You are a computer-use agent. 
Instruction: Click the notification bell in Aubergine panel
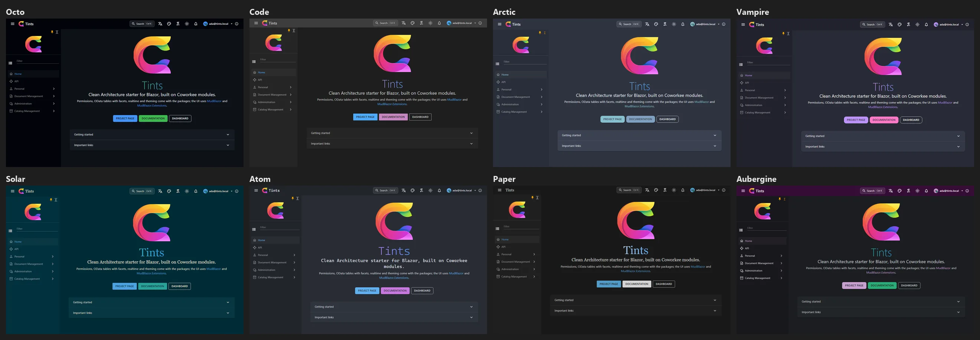(926, 191)
